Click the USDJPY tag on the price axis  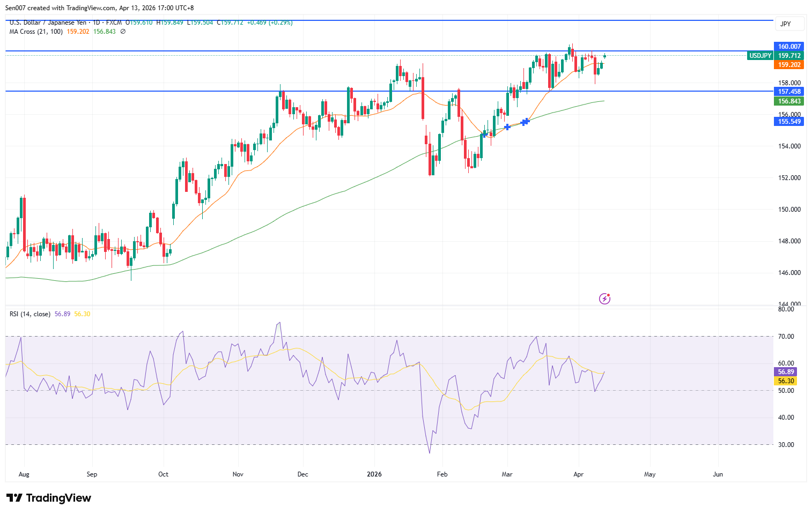point(760,56)
